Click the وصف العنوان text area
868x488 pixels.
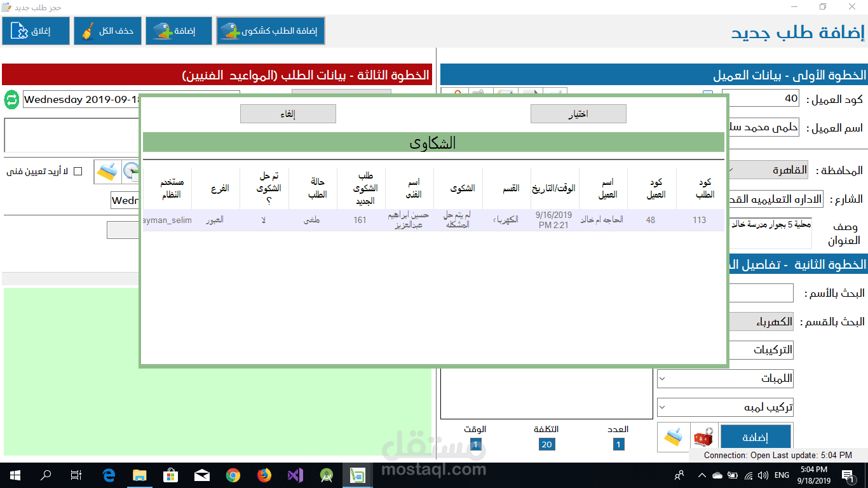771,233
